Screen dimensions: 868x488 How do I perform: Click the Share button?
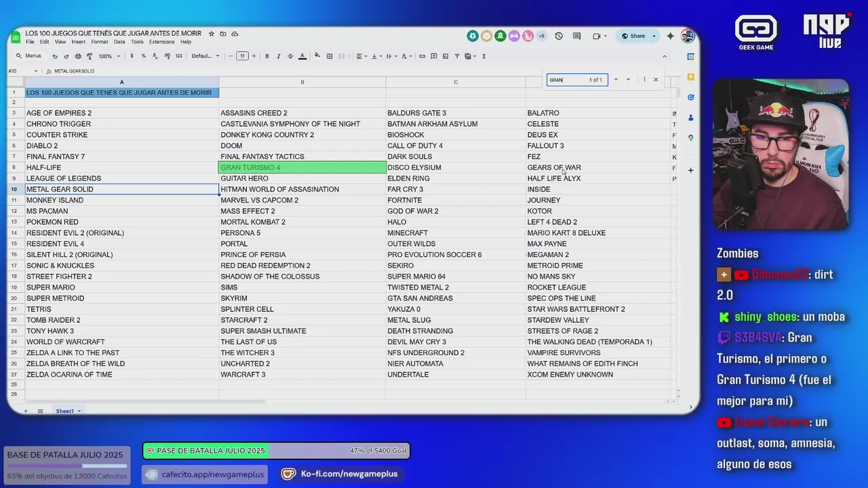633,36
